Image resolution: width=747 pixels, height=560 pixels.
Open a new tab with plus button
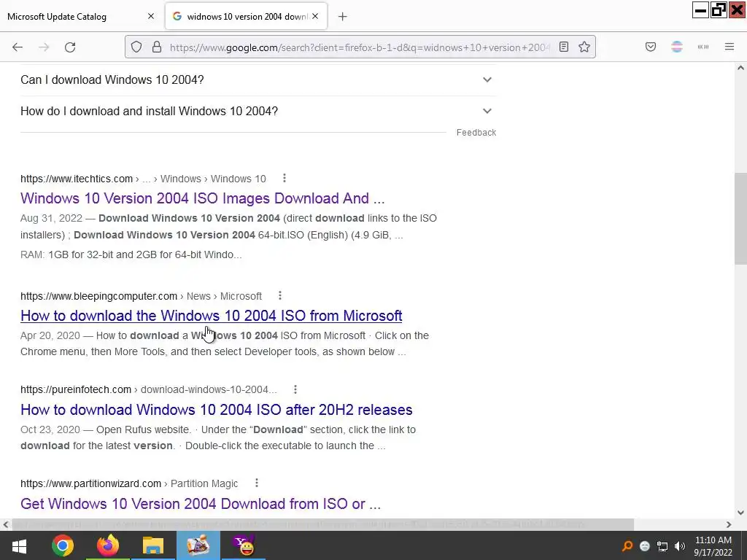343,17
